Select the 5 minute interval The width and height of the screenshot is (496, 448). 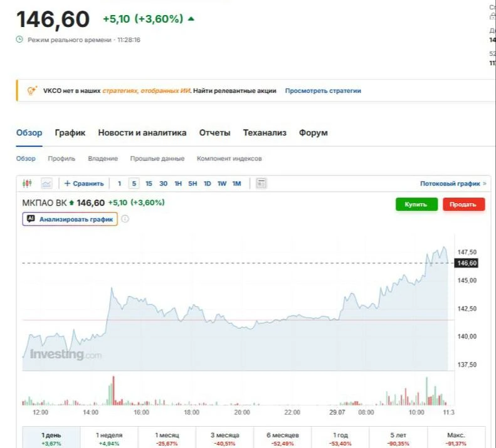[x=134, y=184]
